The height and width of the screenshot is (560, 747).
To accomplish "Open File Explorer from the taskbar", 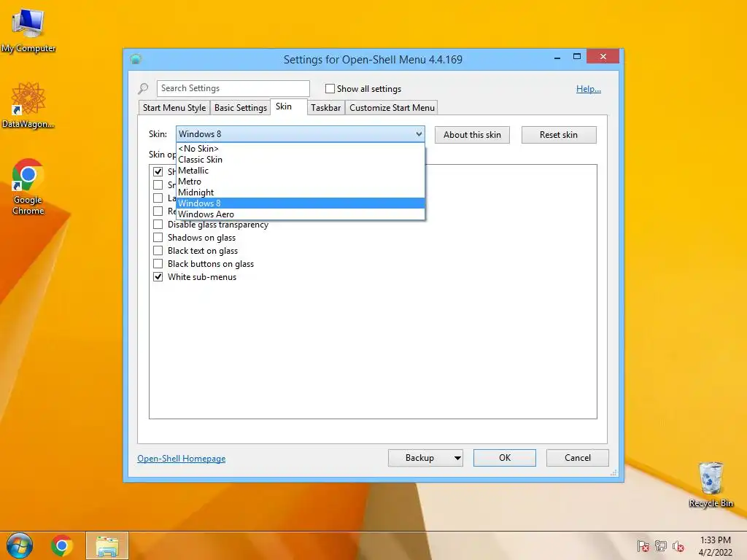I will (107, 545).
